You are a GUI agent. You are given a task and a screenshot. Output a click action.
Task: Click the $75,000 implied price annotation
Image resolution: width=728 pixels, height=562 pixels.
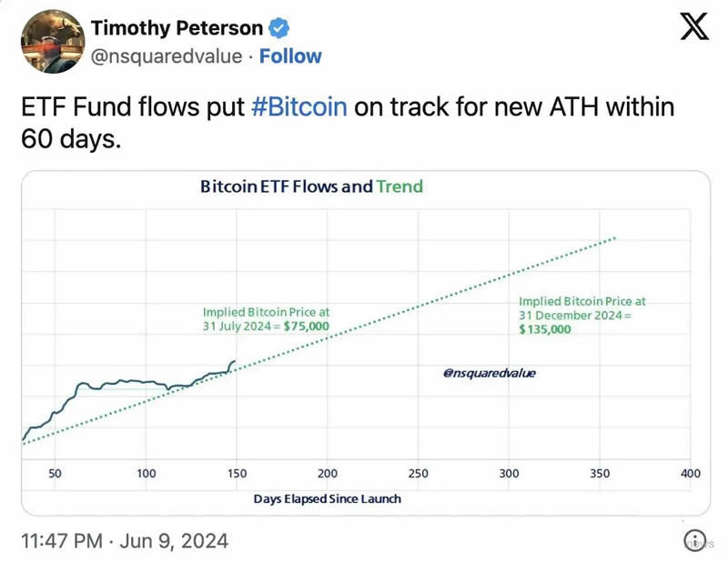click(307, 326)
